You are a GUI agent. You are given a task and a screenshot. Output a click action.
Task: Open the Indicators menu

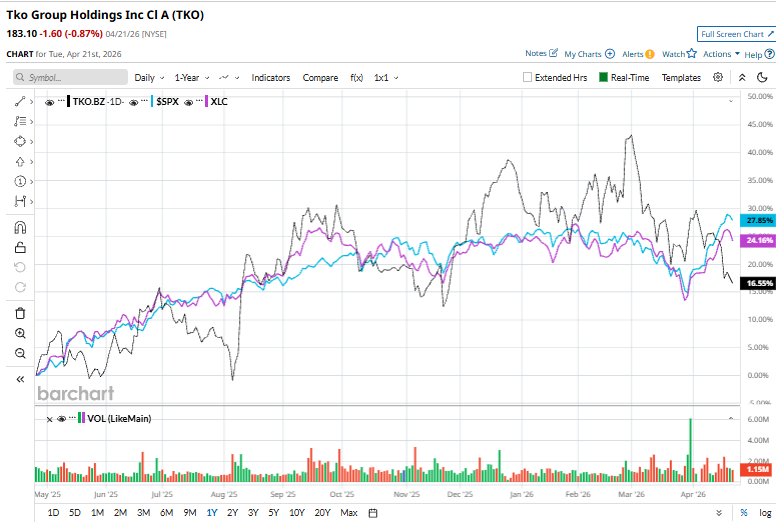point(271,78)
